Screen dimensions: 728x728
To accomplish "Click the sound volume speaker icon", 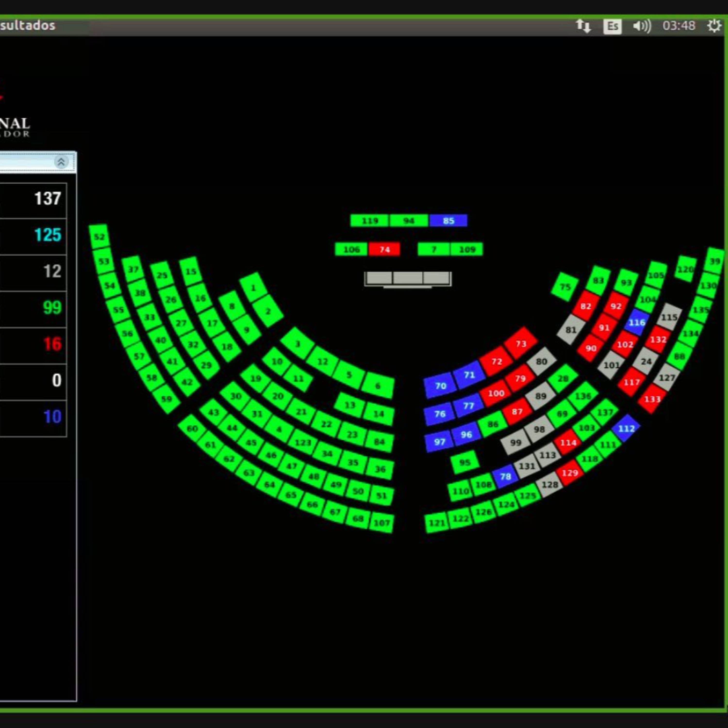I will pos(642,26).
